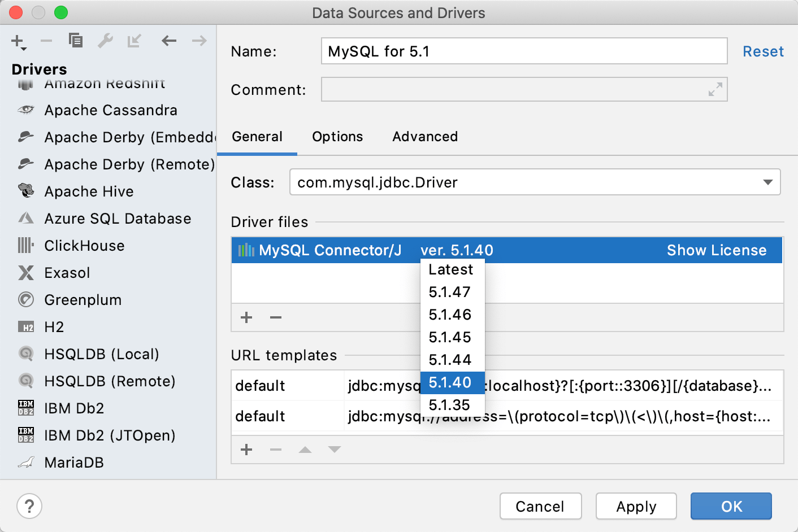Image resolution: width=798 pixels, height=532 pixels.
Task: Click Show License for MySQL Connector/J
Action: pyautogui.click(x=717, y=250)
